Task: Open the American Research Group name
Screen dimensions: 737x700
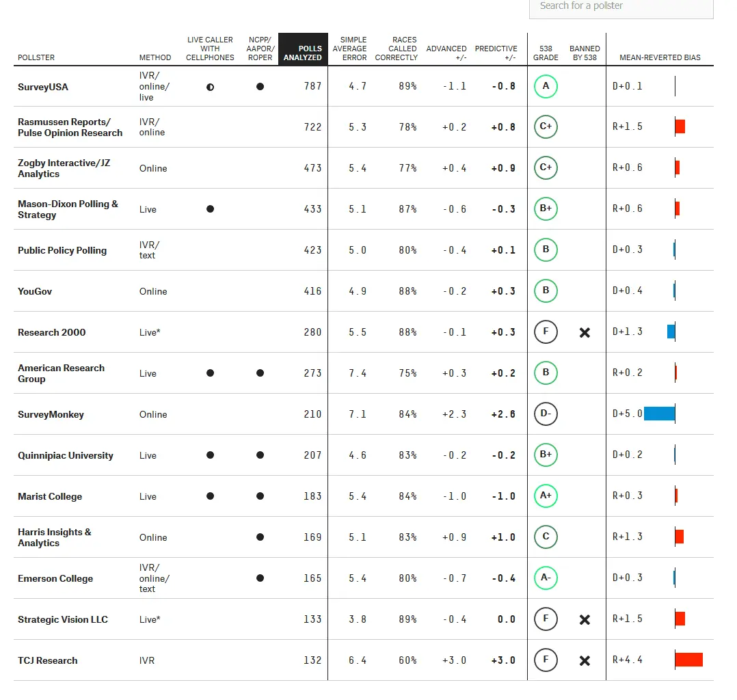Action: pos(61,373)
